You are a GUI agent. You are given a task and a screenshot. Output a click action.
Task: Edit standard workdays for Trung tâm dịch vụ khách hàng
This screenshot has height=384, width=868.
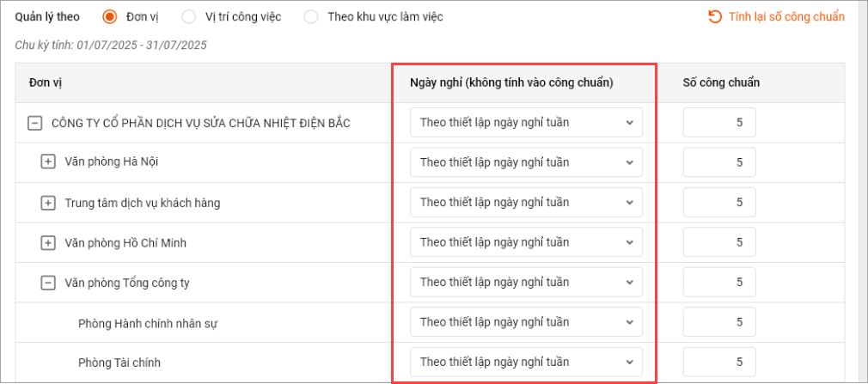click(x=719, y=203)
